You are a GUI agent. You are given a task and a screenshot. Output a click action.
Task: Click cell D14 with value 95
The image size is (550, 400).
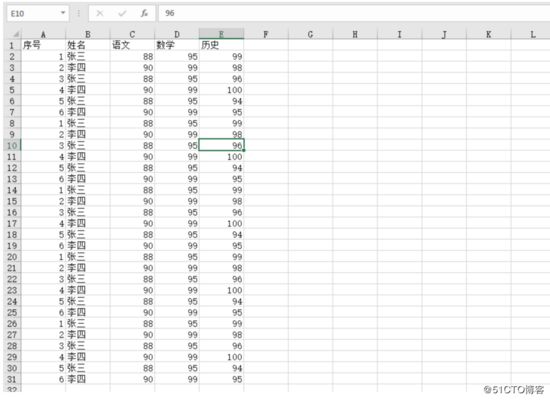[177, 190]
